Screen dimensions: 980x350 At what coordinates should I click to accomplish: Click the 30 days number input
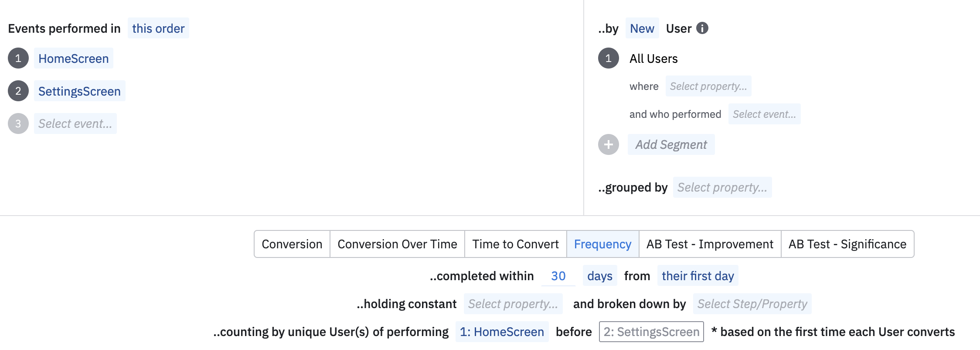[x=558, y=276]
